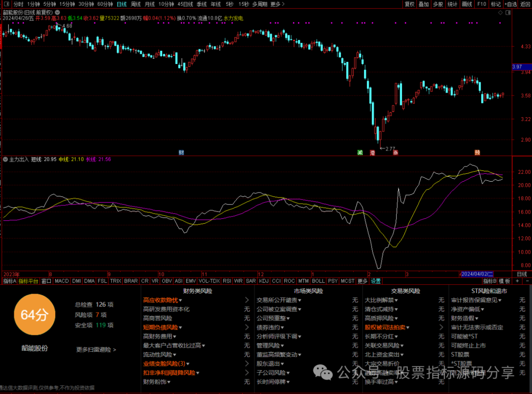The height and width of the screenshot is (394, 532).
Task: Click the 水力发电 sector label
Action: click(x=233, y=18)
